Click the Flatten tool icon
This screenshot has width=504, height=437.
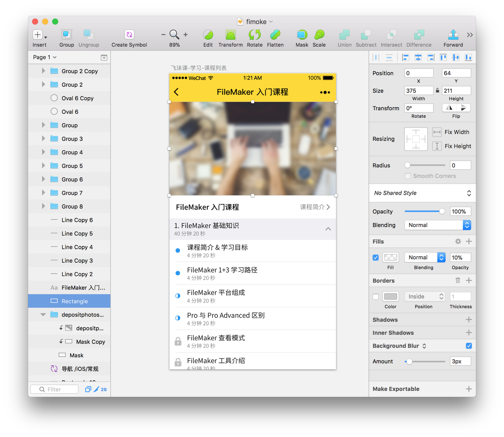[275, 35]
